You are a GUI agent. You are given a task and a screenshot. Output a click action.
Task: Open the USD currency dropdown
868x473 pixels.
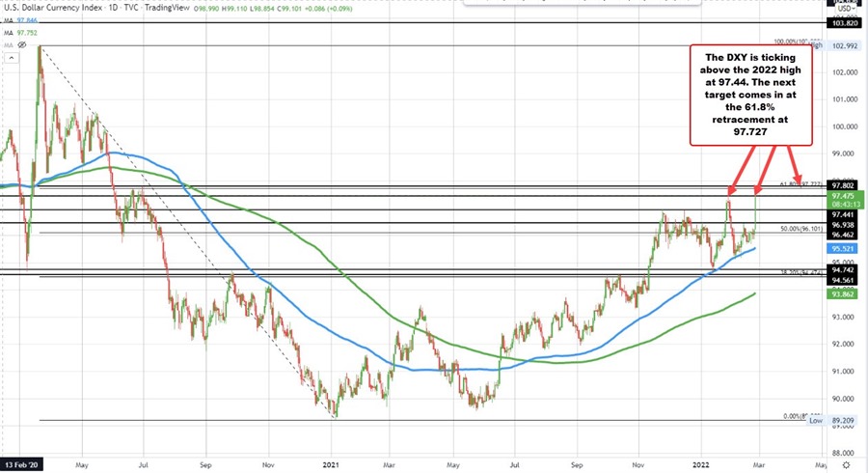click(x=845, y=9)
